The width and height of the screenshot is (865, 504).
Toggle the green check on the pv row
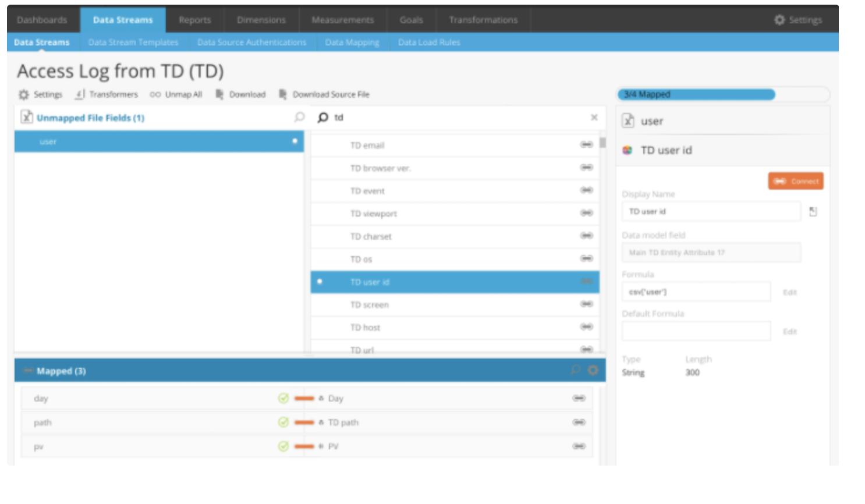pyautogui.click(x=283, y=446)
